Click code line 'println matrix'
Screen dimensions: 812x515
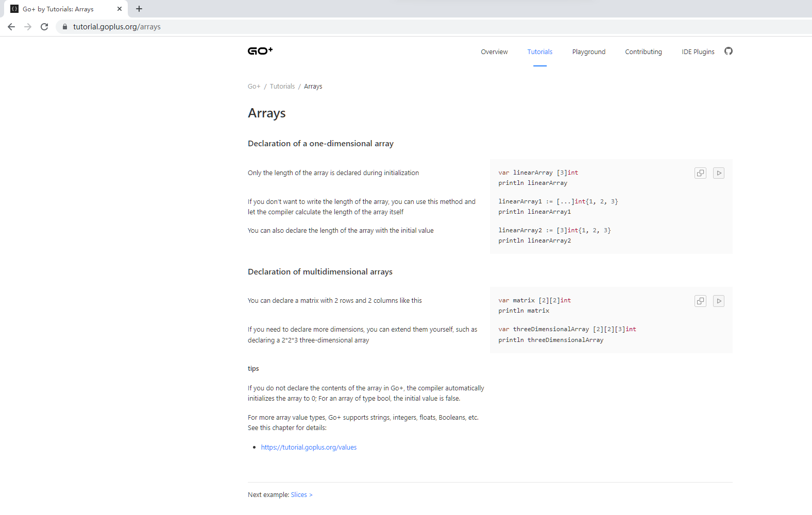pyautogui.click(x=523, y=311)
